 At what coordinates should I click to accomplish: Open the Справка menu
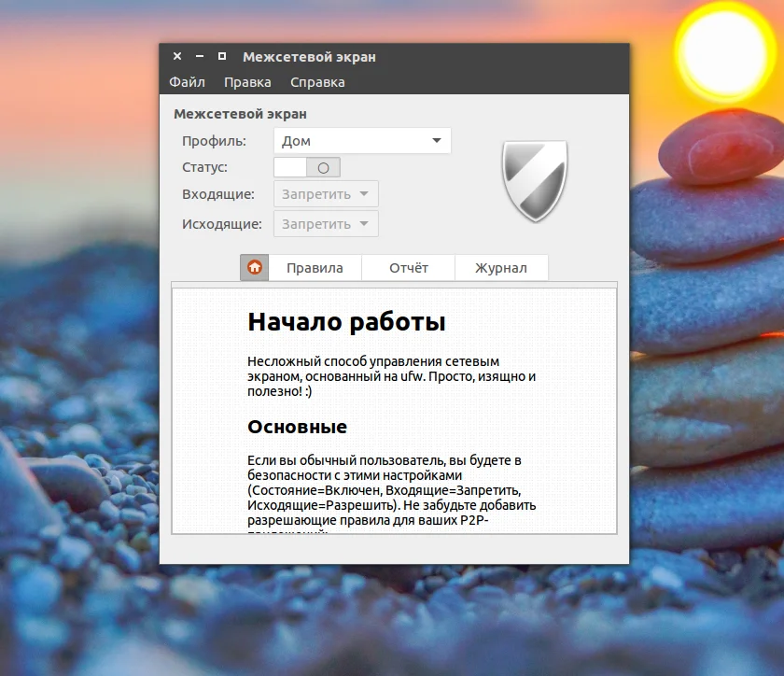click(317, 82)
